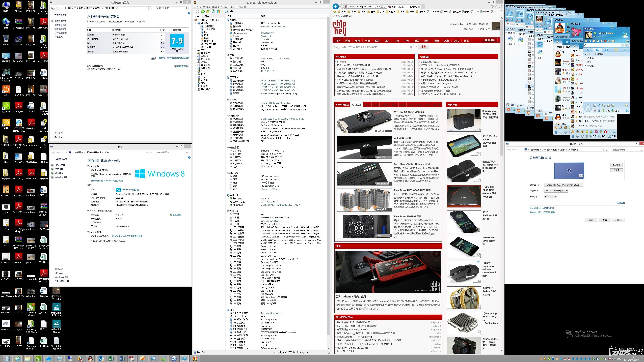Click 确定 in the screen resolution window
The width and height of the screenshot is (644, 362).
coord(591,220)
